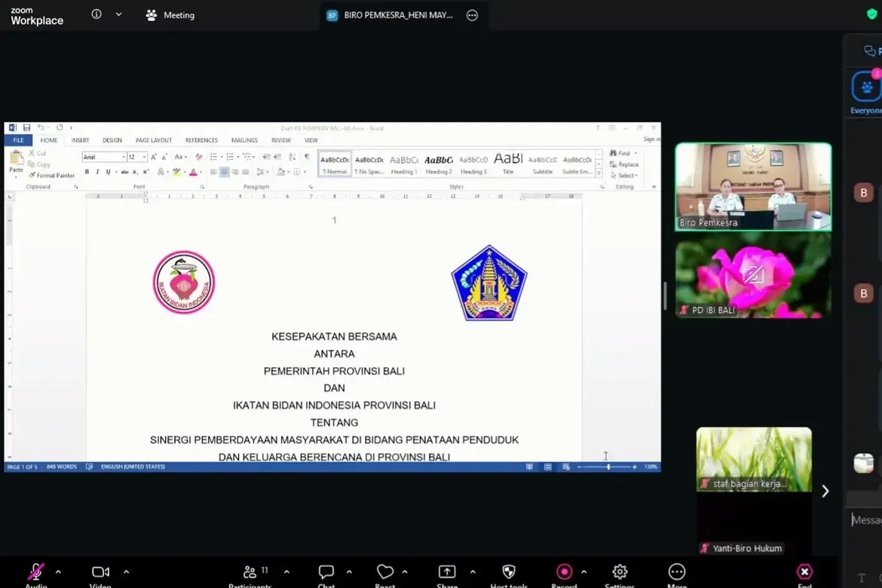Toggle strikethrough formatting

click(x=124, y=172)
